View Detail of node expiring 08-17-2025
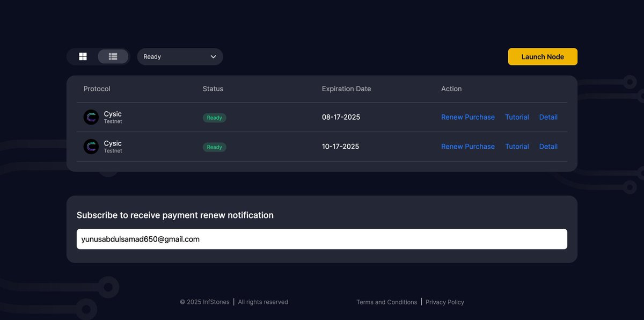Screen dimensions: 644x320 pos(548,117)
